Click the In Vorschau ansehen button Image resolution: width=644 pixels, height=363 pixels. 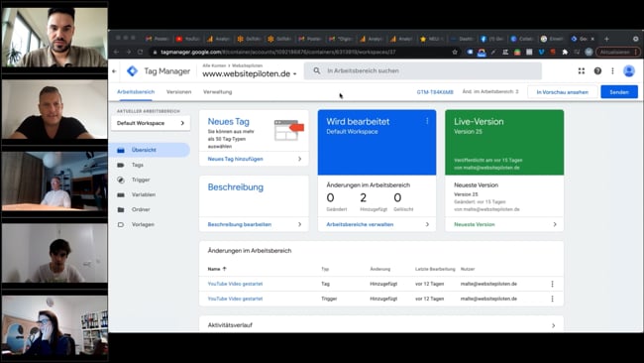(x=563, y=92)
